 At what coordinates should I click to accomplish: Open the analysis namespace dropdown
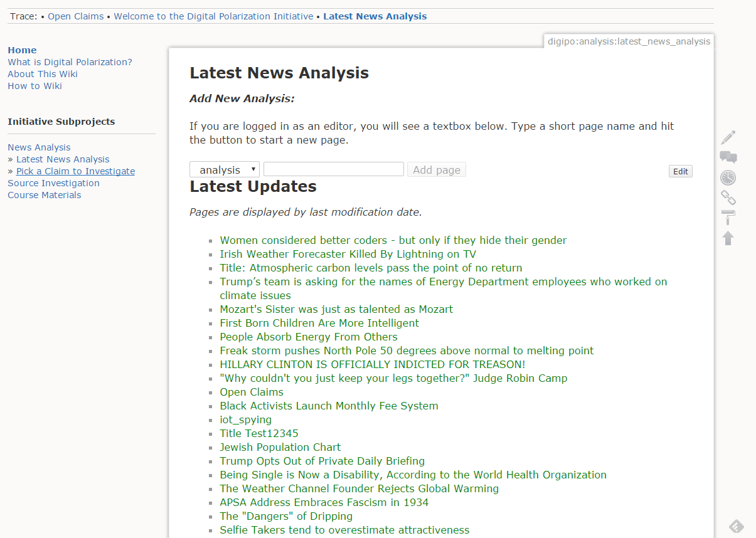225,170
